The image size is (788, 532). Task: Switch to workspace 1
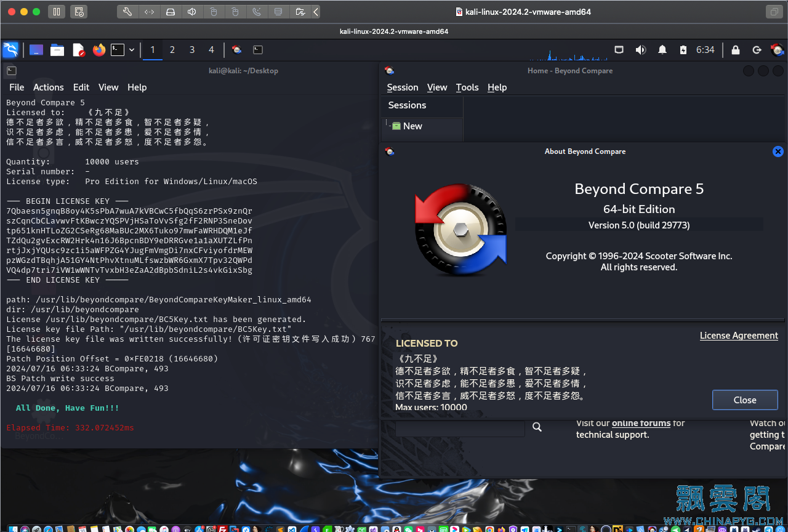tap(153, 50)
